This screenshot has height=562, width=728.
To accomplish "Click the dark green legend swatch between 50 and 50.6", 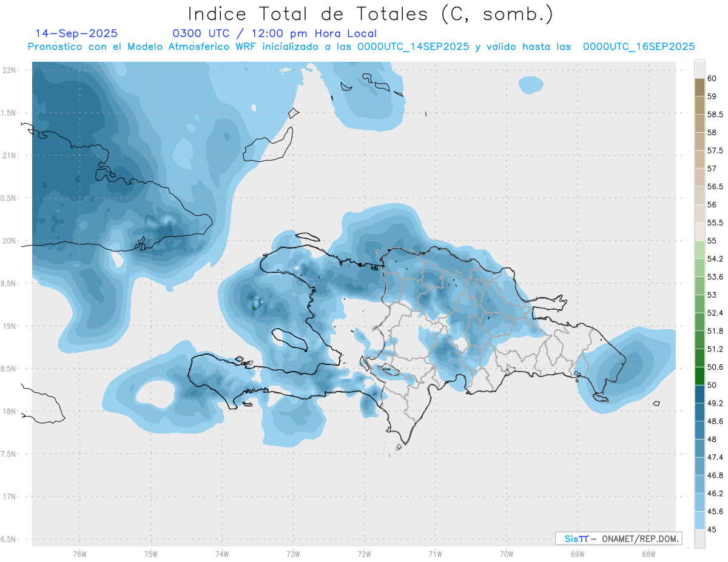I will [699, 376].
